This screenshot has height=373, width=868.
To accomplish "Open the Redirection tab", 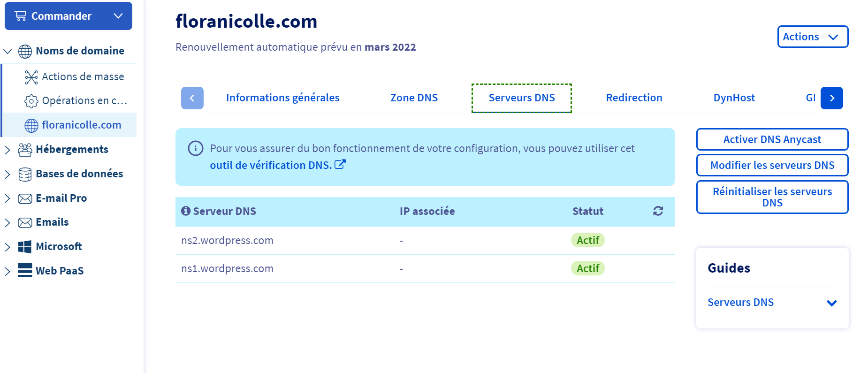I will pyautogui.click(x=634, y=98).
